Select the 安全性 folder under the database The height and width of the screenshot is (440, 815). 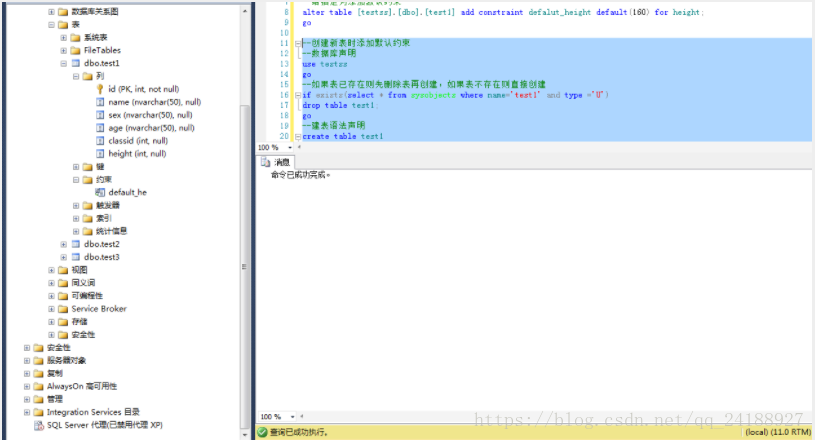[x=83, y=335]
